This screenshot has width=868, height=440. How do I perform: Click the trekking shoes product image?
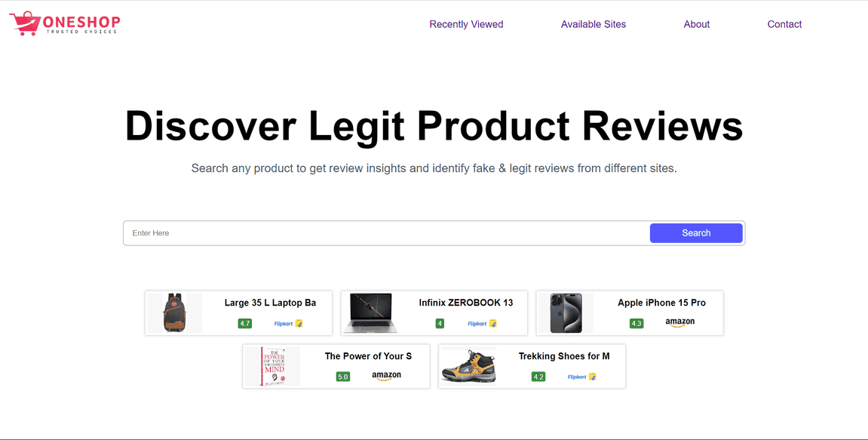[468, 366]
